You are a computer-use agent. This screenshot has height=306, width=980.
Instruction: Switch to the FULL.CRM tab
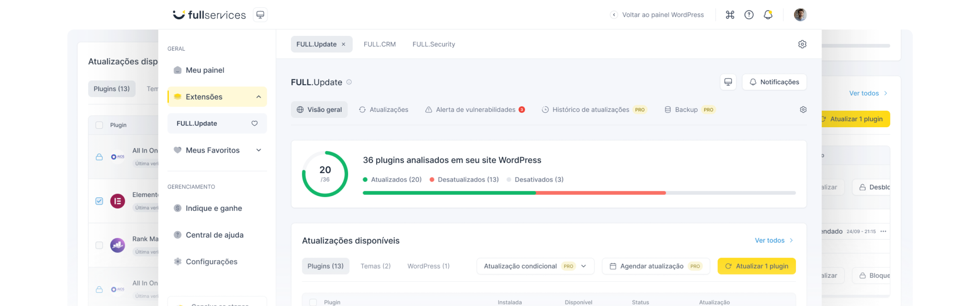(379, 44)
